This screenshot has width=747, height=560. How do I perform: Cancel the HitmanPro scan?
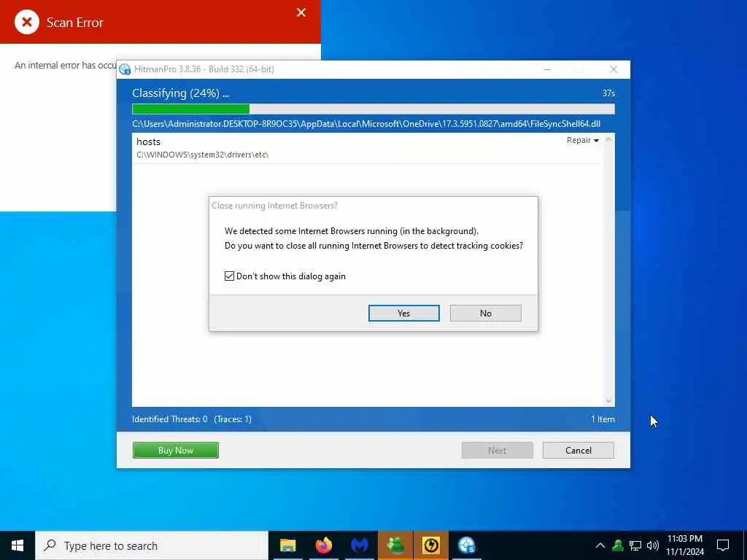pos(578,451)
